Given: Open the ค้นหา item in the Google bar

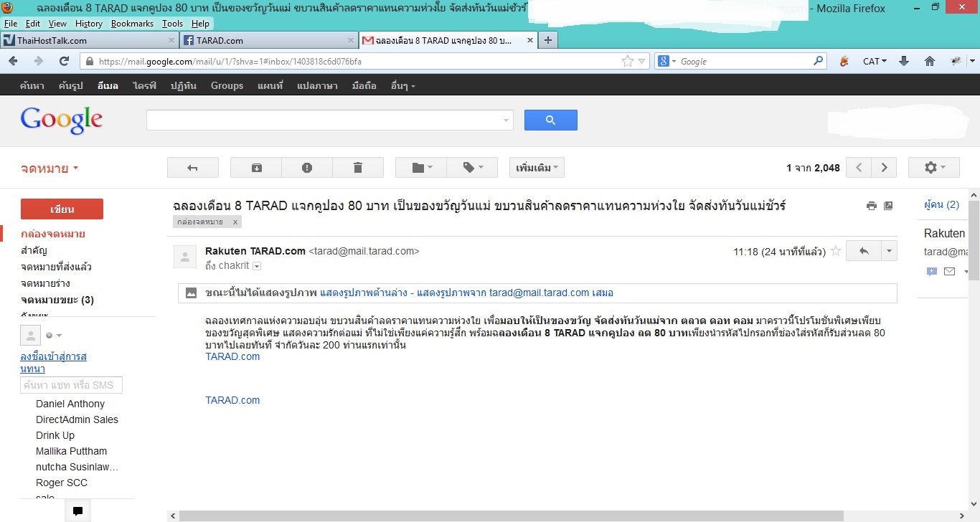Looking at the screenshot, I should pyautogui.click(x=32, y=85).
